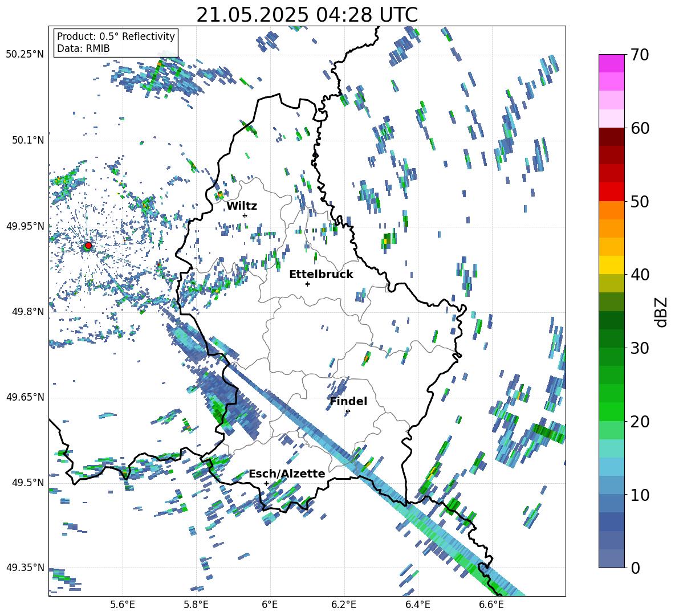
Task: Click the 49.35°N latitude label
Action: point(25,568)
